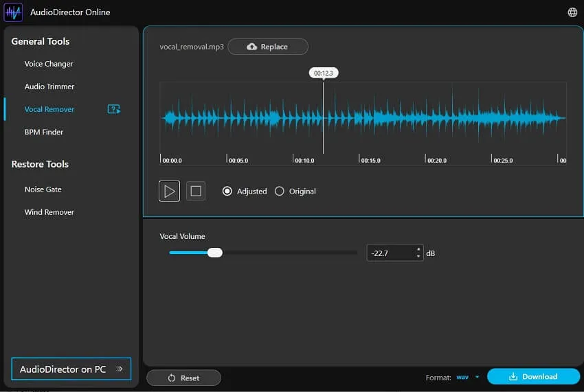The image size is (584, 392).
Task: Click the waveform at 00:20.0
Action: tap(425, 118)
